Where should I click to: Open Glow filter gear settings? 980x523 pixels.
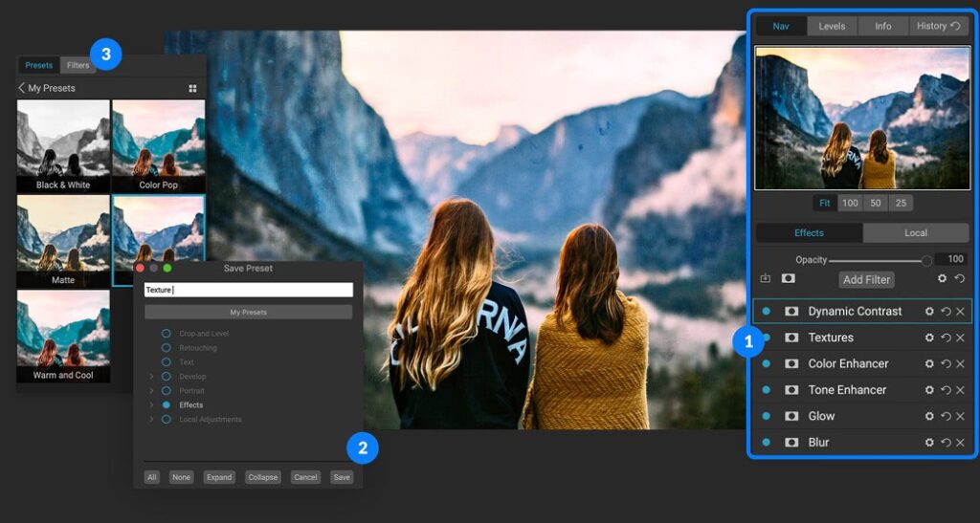929,416
